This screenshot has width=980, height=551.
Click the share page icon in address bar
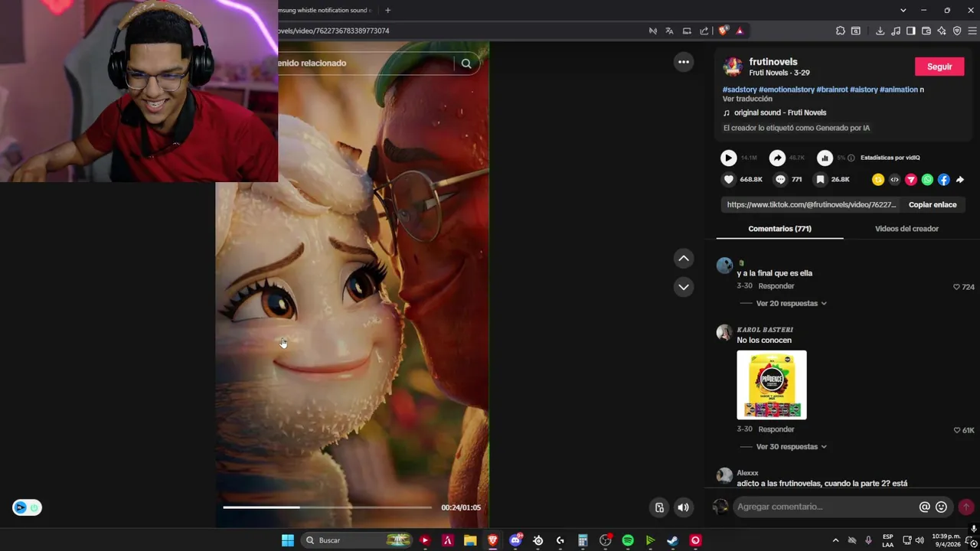tap(704, 31)
